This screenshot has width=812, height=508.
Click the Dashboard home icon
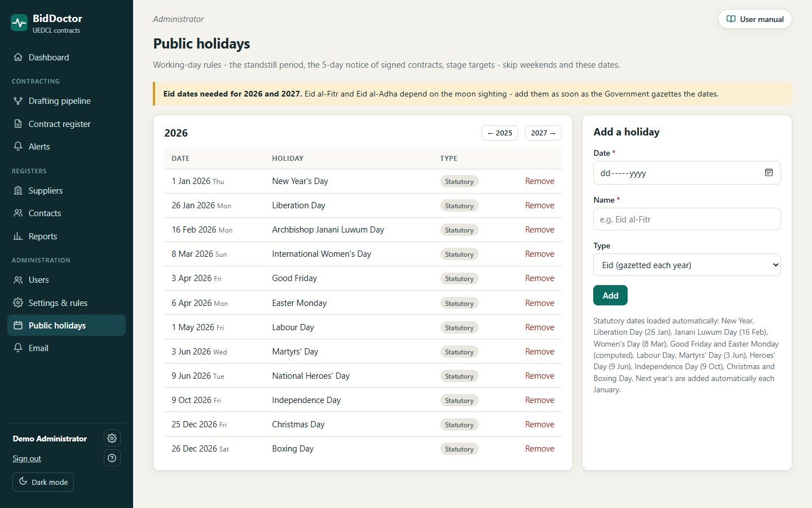18,57
